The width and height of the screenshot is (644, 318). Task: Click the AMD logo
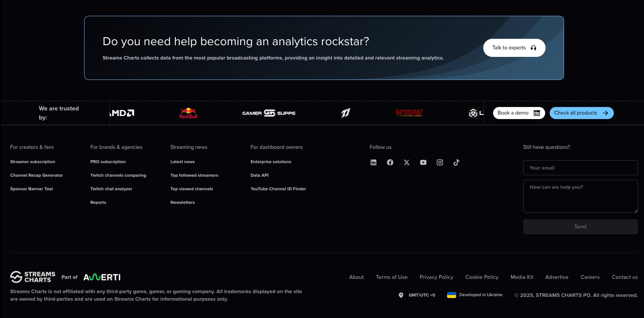[x=122, y=113]
